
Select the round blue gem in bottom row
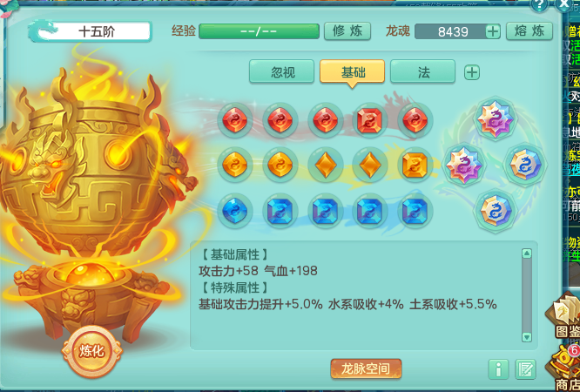235,211
